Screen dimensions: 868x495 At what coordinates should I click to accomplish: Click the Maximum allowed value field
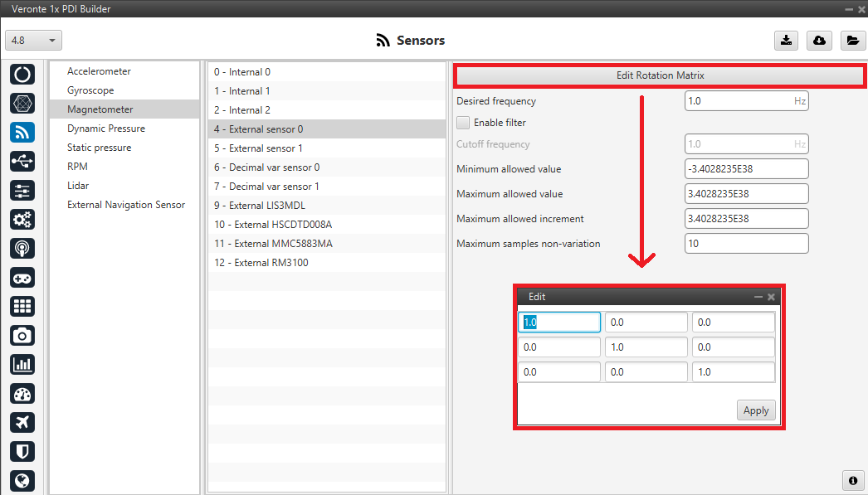746,193
